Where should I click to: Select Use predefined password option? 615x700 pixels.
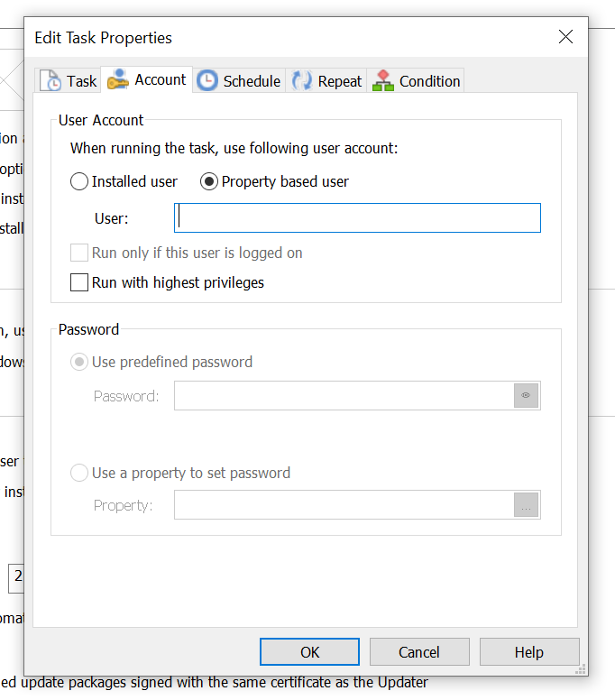(x=80, y=362)
